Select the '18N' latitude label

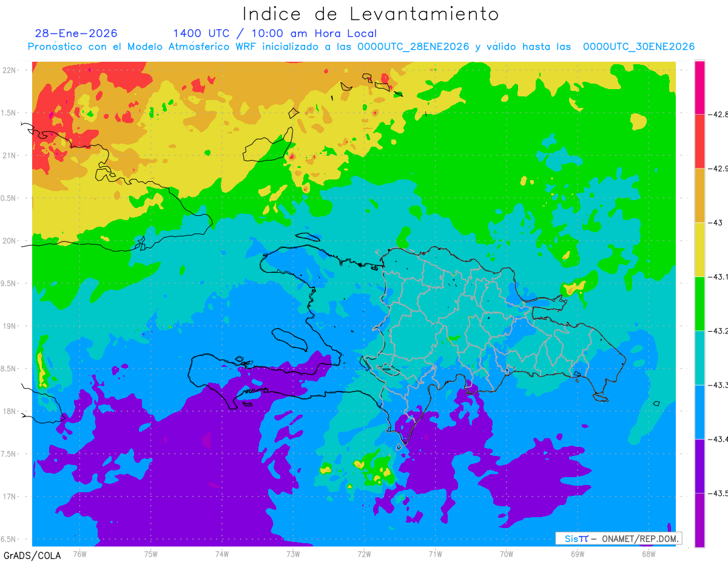coord(10,411)
